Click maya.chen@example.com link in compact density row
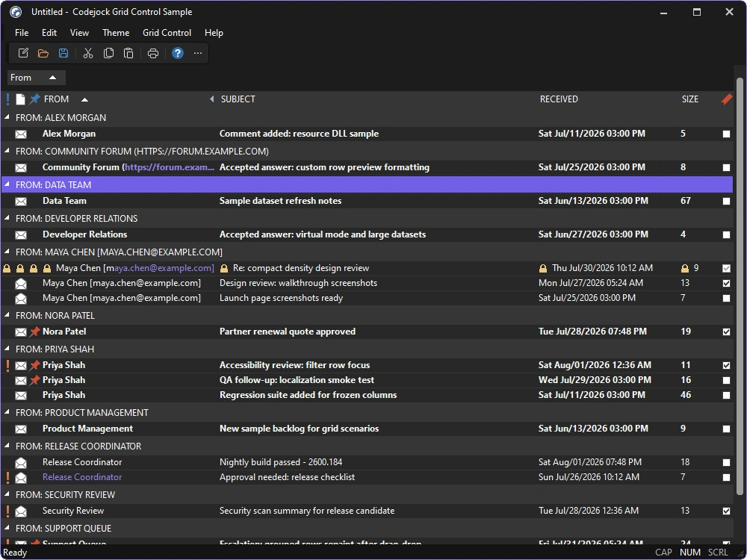The height and width of the screenshot is (560, 747). tap(164, 269)
